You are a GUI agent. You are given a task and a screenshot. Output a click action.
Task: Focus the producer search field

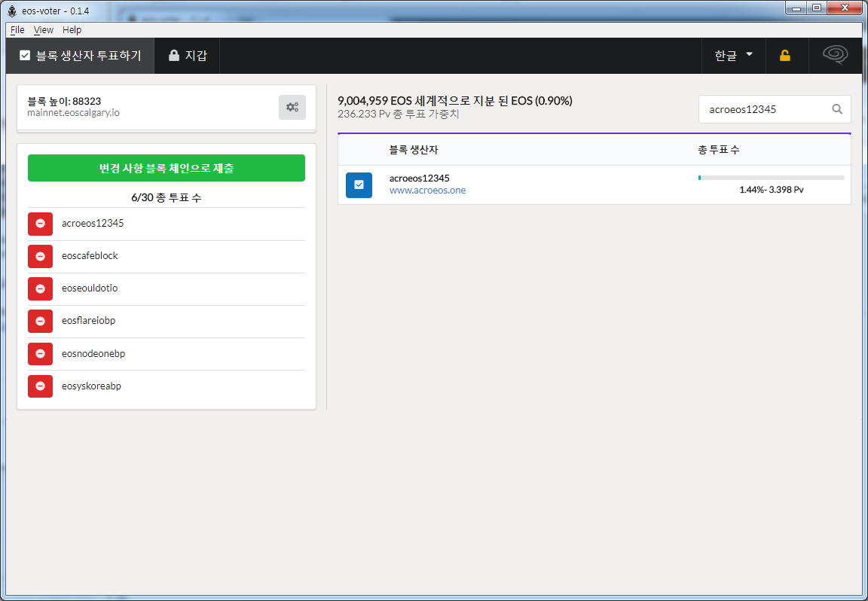pyautogui.click(x=775, y=109)
